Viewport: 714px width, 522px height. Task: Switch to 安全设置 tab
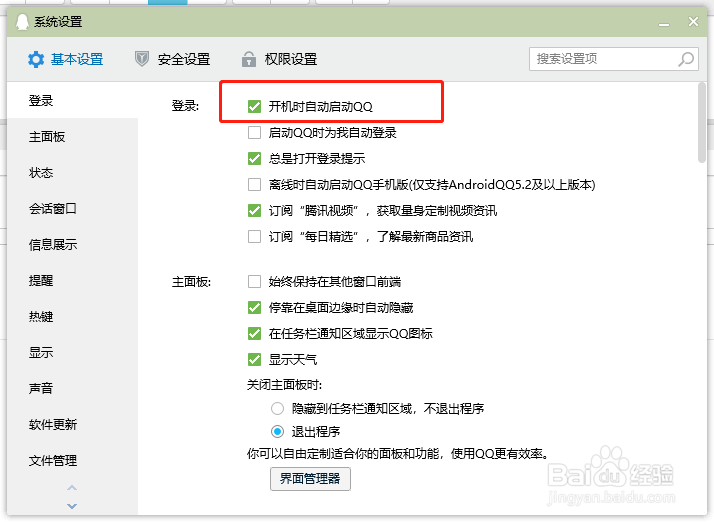click(173, 59)
